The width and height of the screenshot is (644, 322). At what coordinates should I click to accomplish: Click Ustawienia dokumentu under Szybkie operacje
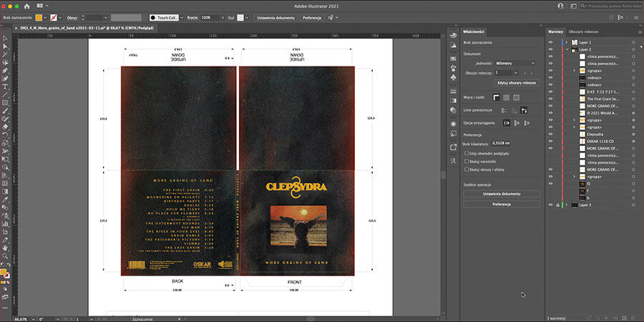(x=502, y=193)
